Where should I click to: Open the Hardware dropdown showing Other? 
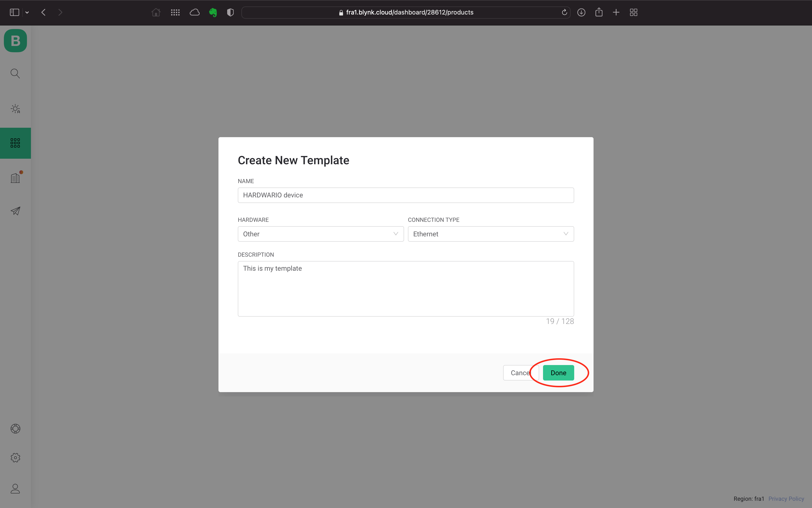pos(321,234)
